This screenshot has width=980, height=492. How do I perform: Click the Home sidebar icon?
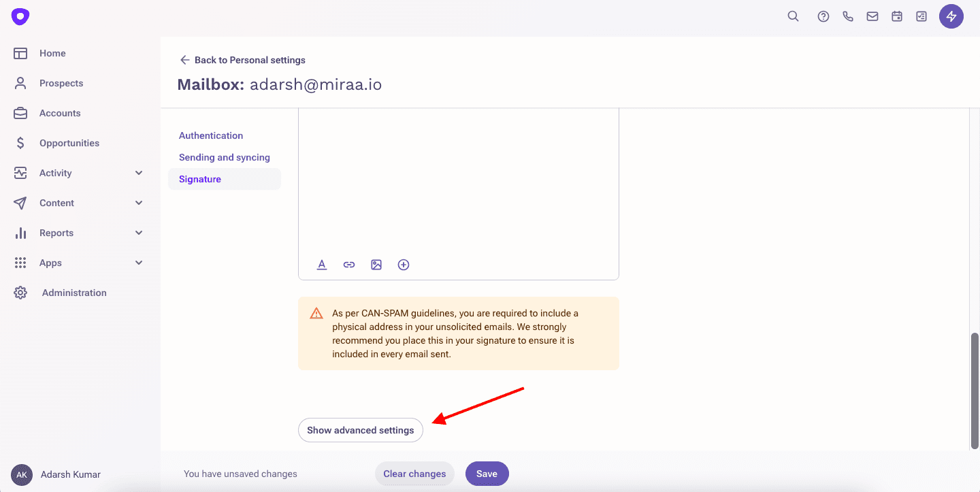pyautogui.click(x=20, y=53)
